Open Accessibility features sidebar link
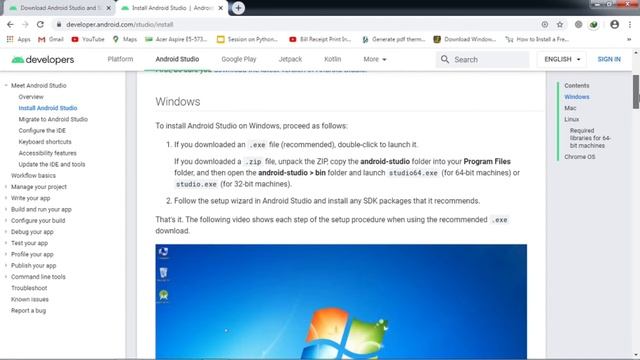 click(x=47, y=153)
